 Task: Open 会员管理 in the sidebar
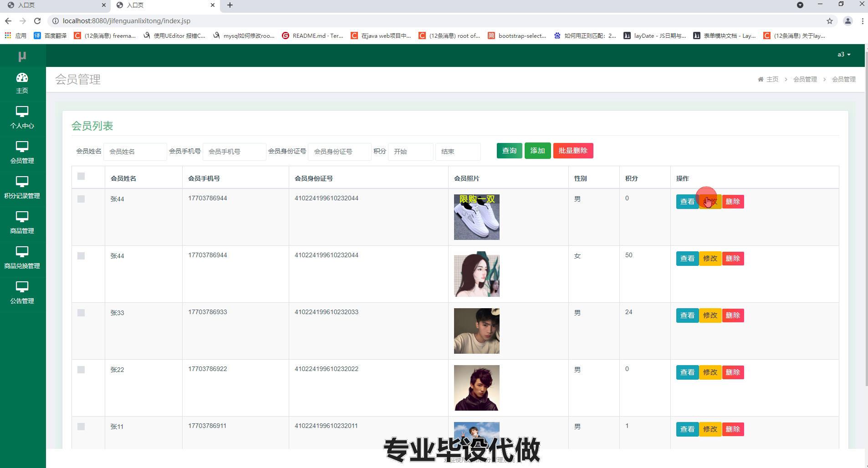[x=22, y=153]
